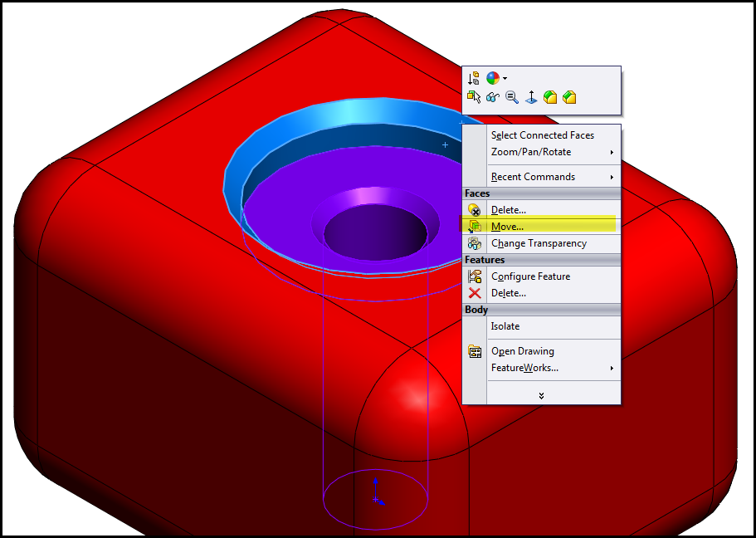Click the Faces section header
The image size is (756, 538).
[x=542, y=193]
